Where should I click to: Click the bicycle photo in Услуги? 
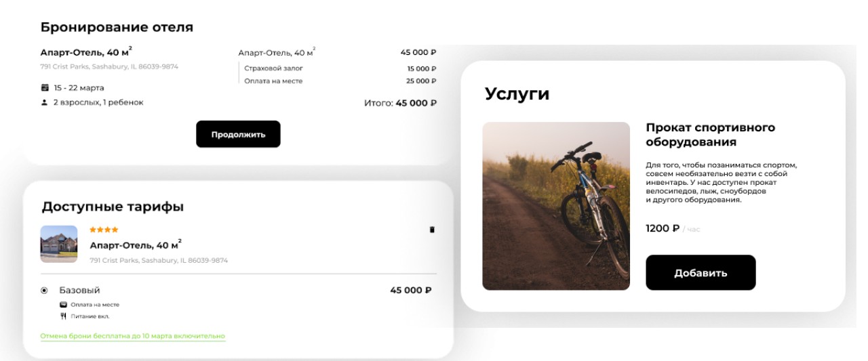point(556,206)
